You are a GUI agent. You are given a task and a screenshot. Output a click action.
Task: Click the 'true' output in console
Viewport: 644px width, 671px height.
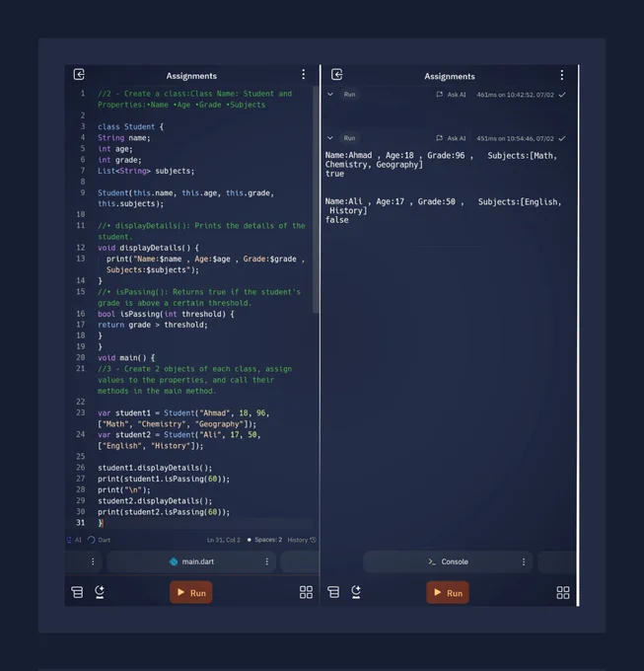tap(334, 174)
